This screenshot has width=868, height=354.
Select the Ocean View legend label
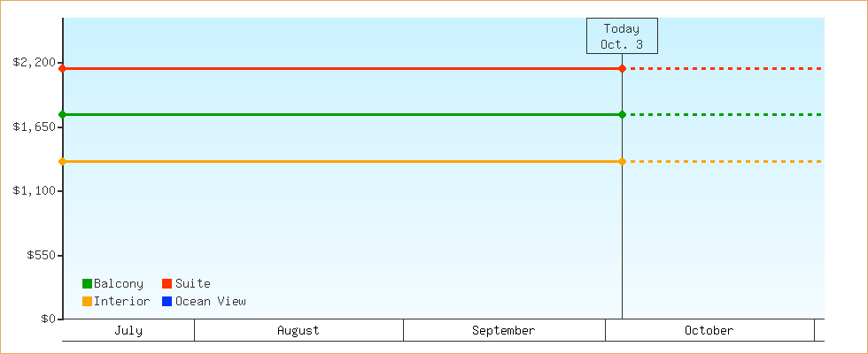(210, 302)
